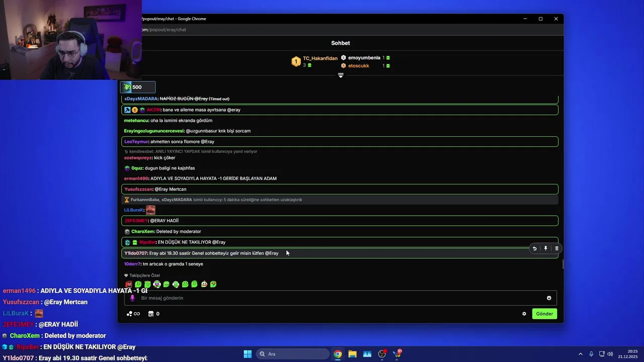This screenshot has width=644, height=362.
Task: Open the Photos app on the taskbar
Action: tap(367, 354)
